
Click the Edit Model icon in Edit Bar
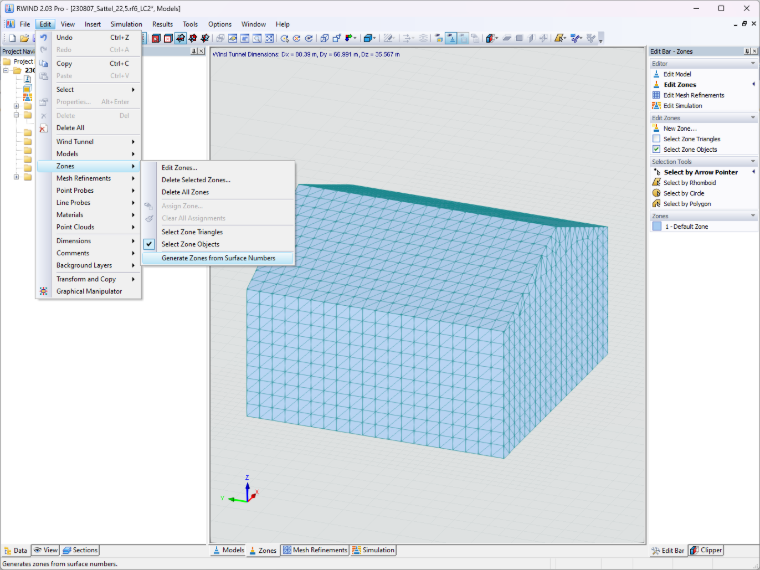pyautogui.click(x=656, y=74)
